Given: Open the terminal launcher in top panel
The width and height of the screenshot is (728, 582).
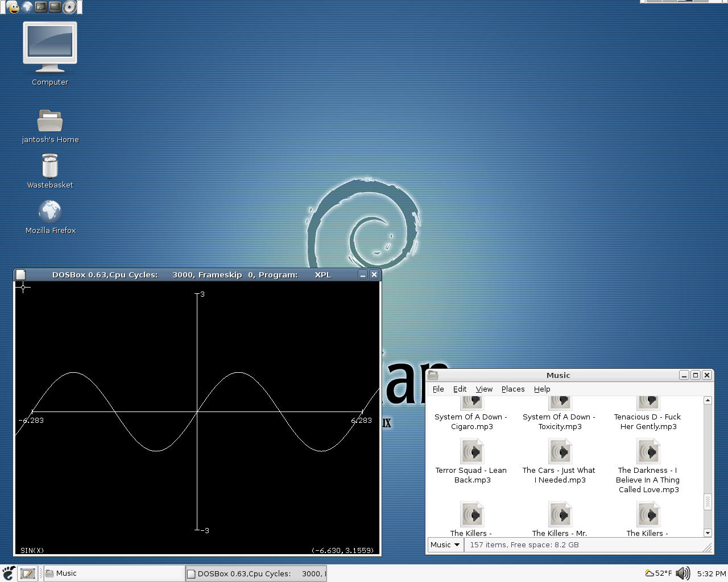Looking at the screenshot, I should 55,7.
